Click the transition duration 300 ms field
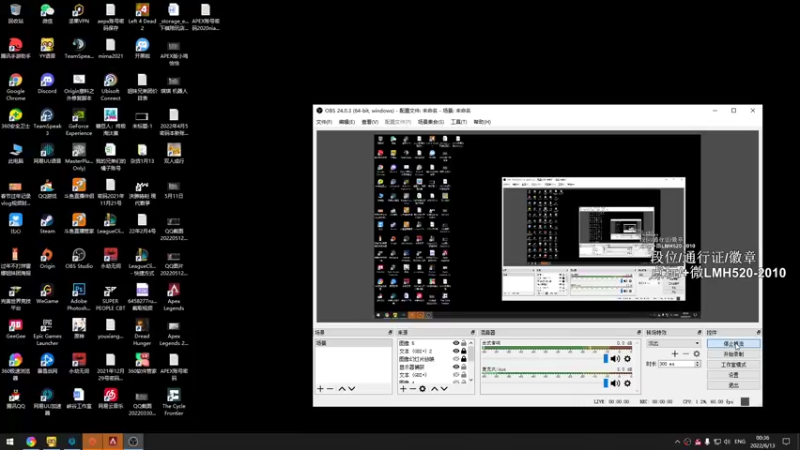 [x=676, y=364]
